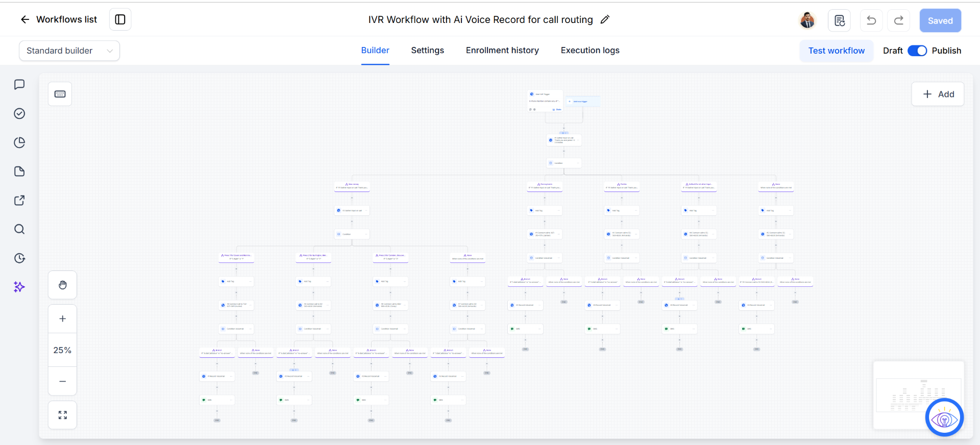The image size is (980, 445).
Task: Select the #1 Gather input on call node
Action: pos(564,140)
